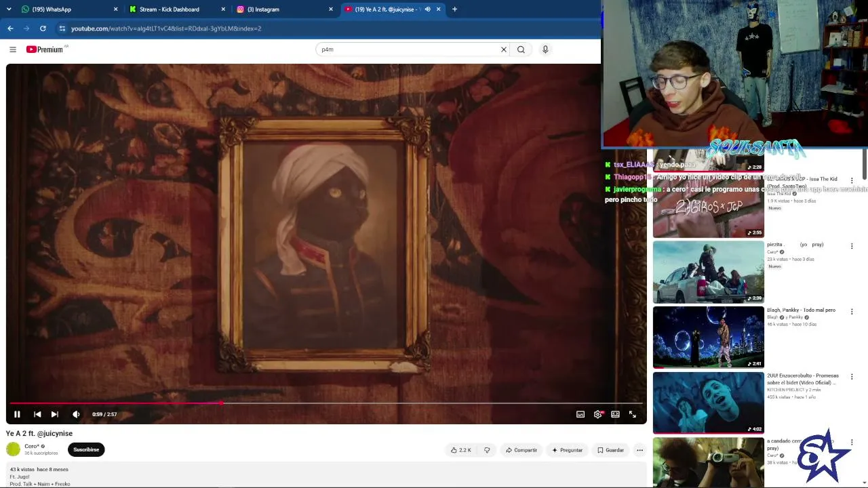The height and width of the screenshot is (488, 868).
Task: Enter fullscreen with the player button
Action: click(x=632, y=414)
